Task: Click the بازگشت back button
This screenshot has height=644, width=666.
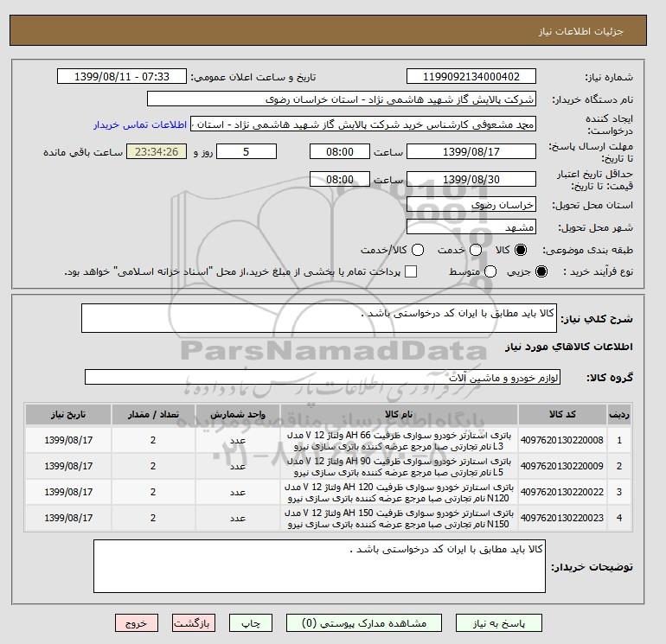Action: (194, 622)
